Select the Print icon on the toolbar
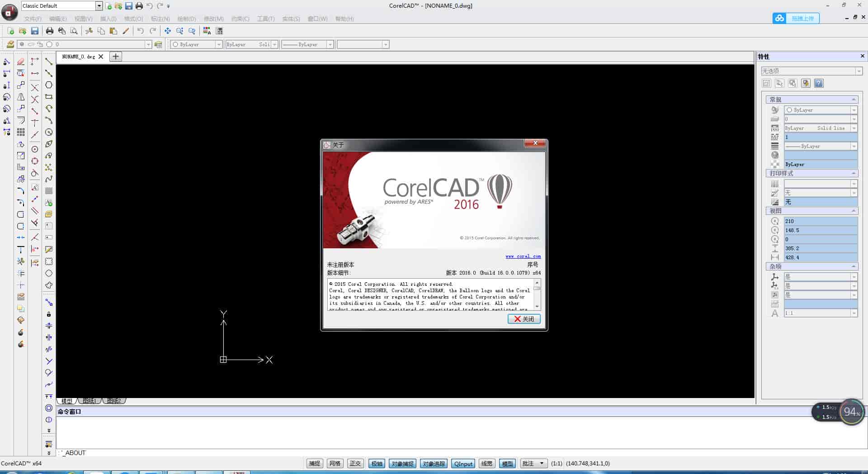The width and height of the screenshot is (868, 474). pyautogui.click(x=49, y=31)
